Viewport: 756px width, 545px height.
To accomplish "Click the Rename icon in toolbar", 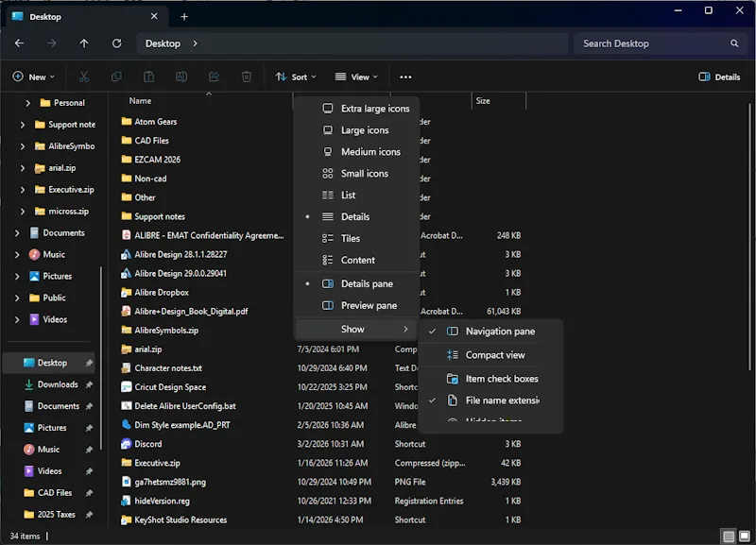I will (x=181, y=77).
